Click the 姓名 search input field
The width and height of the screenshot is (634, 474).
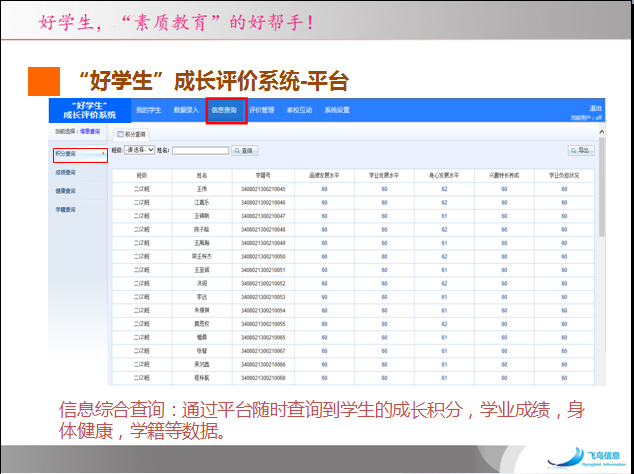200,150
